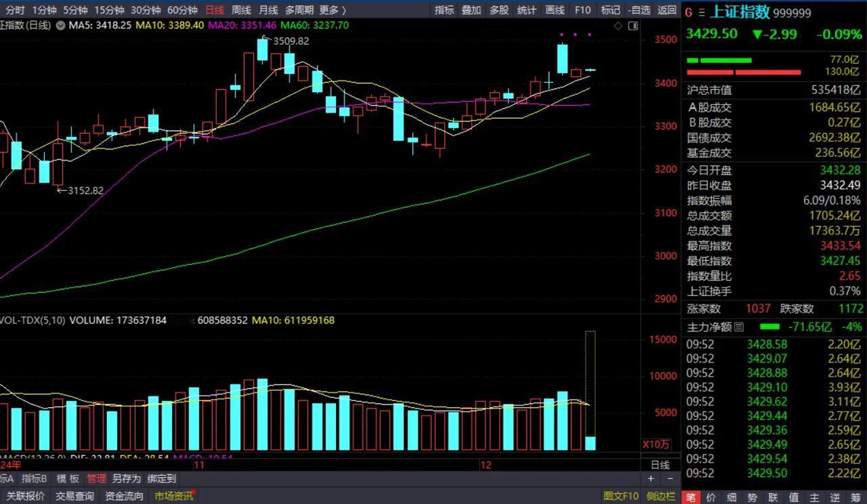Click 另存为 save-as option
The width and height of the screenshot is (867, 504).
[127, 479]
